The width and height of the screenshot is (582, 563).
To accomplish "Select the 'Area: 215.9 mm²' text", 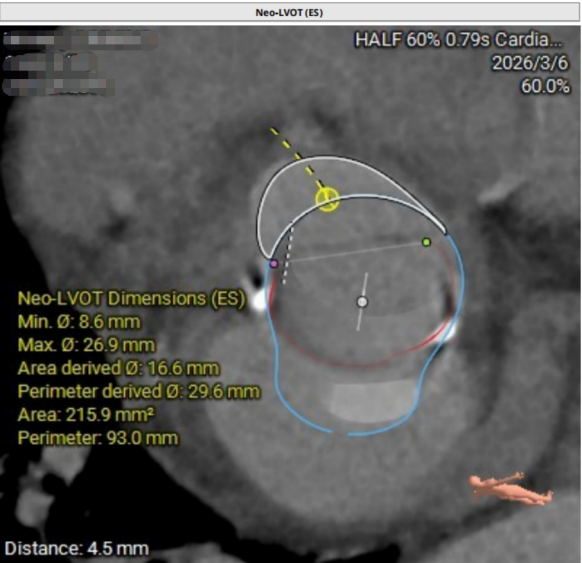I will (x=86, y=414).
